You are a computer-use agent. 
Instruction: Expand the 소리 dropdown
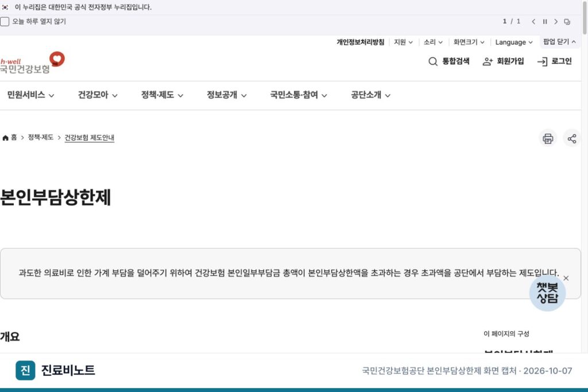click(x=433, y=42)
